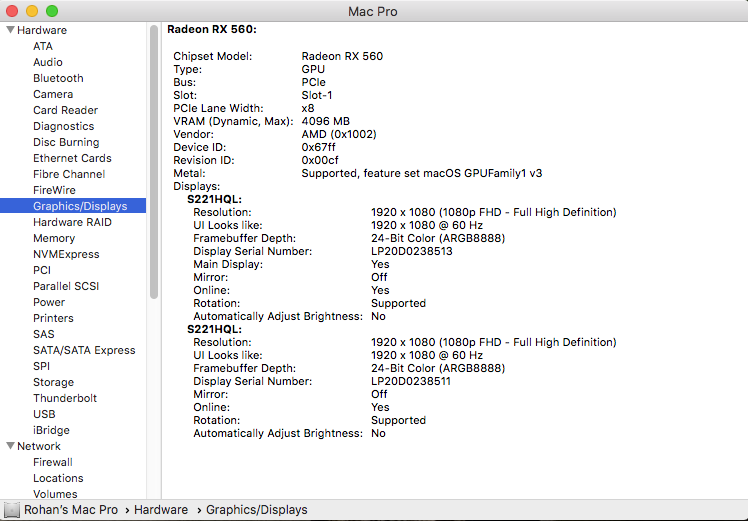Click the yellow minimize window button
The width and height of the screenshot is (748, 521).
(x=32, y=11)
